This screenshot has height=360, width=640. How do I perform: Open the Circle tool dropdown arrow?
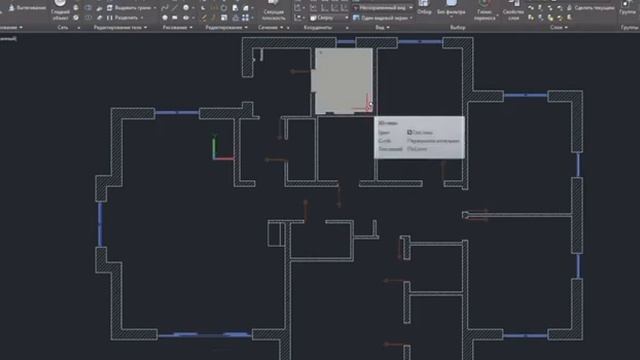click(x=193, y=8)
